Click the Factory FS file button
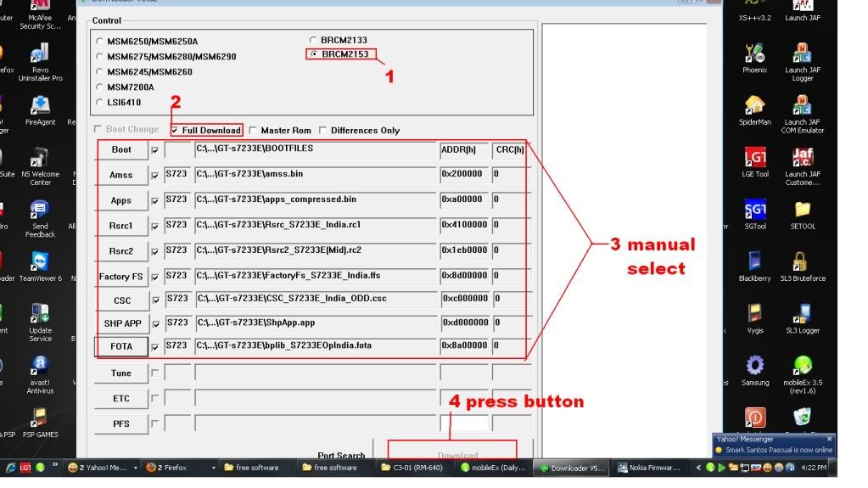This screenshot has width=868, height=488. point(121,277)
